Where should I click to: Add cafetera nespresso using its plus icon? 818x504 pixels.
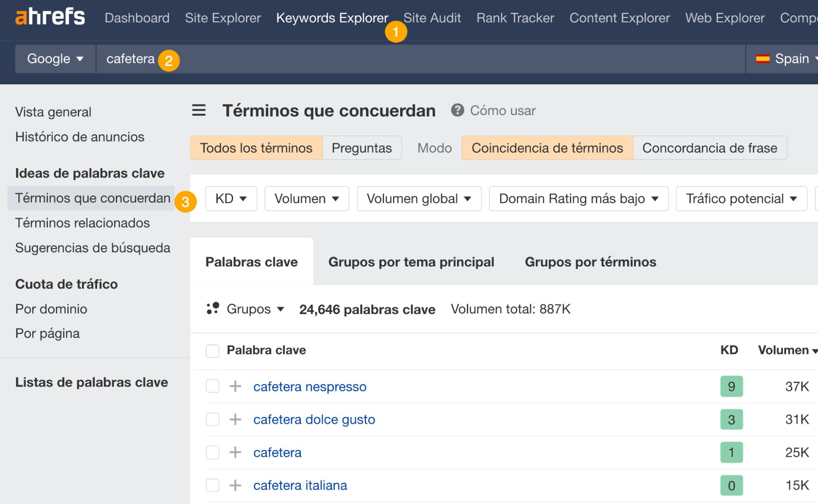point(236,386)
